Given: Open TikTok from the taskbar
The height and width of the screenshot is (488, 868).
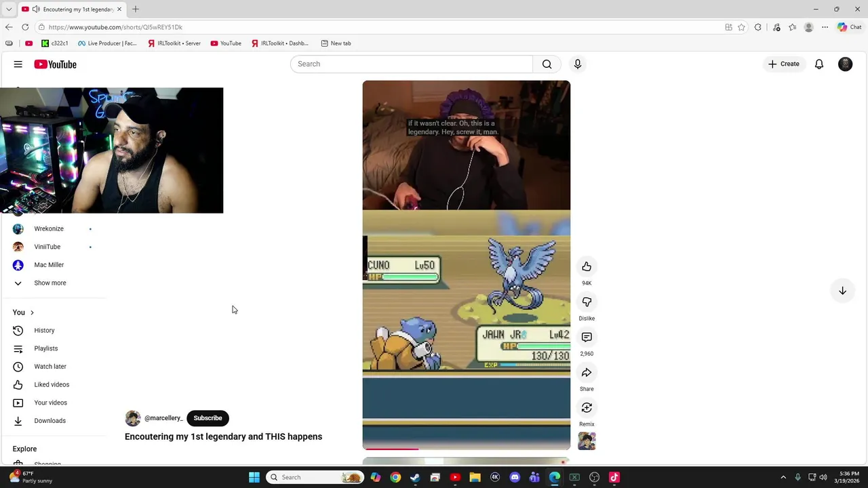Looking at the screenshot, I should coord(614,477).
